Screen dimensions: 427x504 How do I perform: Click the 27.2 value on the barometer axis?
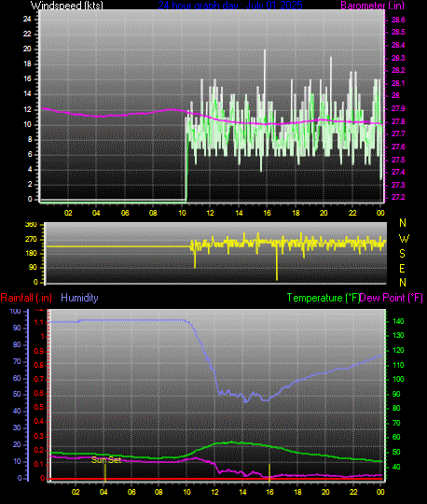[398, 197]
